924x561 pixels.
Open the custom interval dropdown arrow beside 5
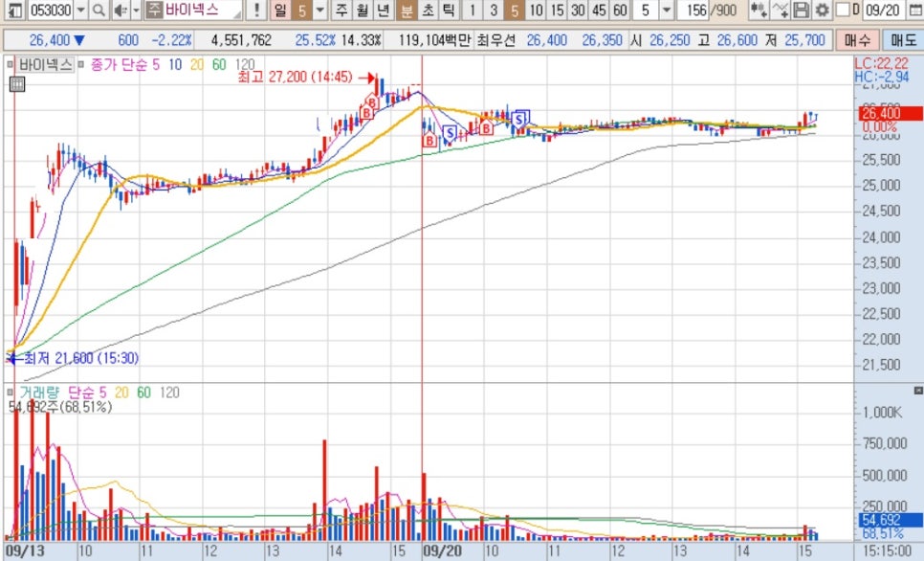[x=667, y=10]
